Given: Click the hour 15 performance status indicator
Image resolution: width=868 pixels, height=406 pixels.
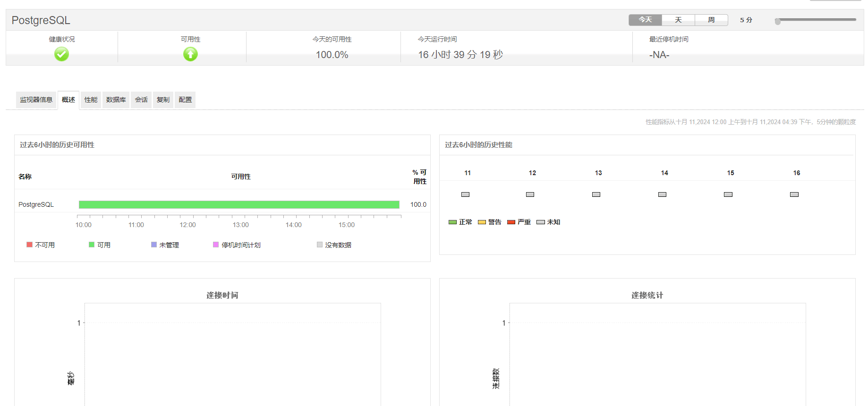Looking at the screenshot, I should tap(728, 195).
